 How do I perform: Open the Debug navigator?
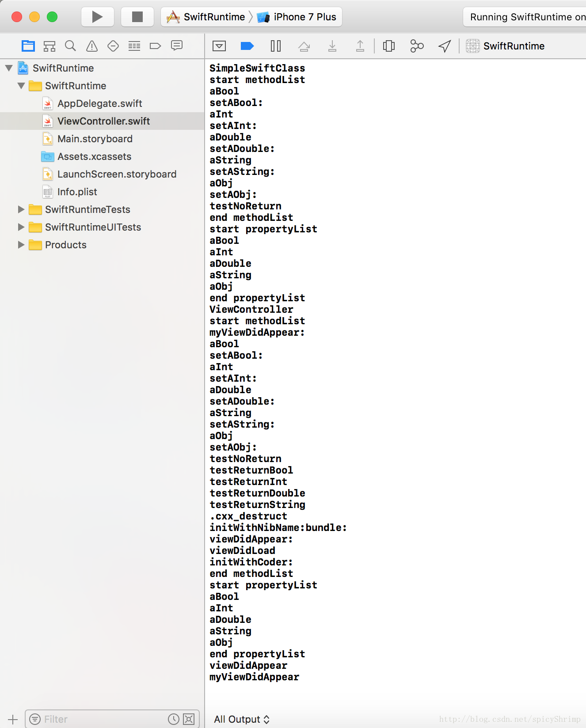(134, 46)
